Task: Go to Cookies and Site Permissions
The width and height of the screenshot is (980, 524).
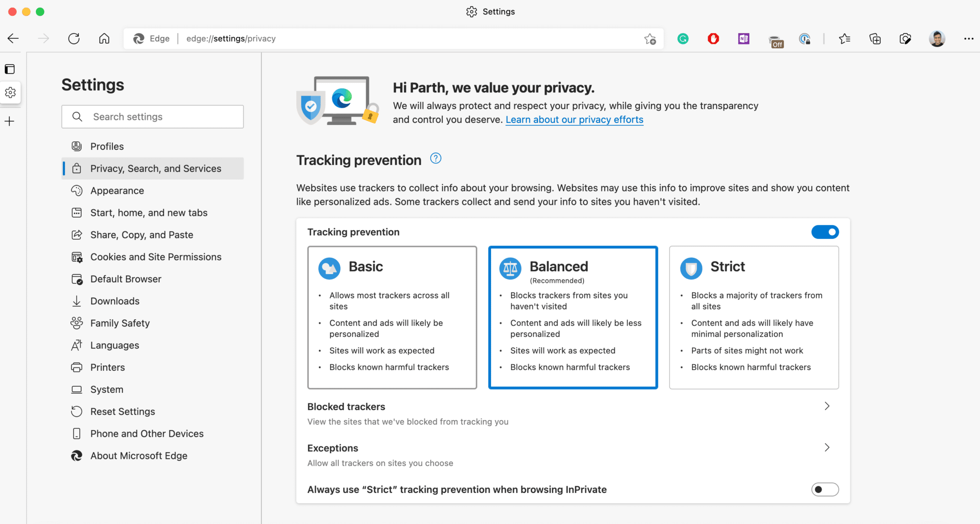Action: 156,257
